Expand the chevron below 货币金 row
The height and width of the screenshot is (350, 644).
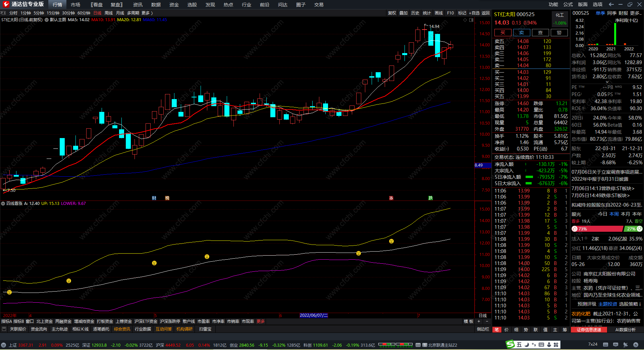coord(607,82)
